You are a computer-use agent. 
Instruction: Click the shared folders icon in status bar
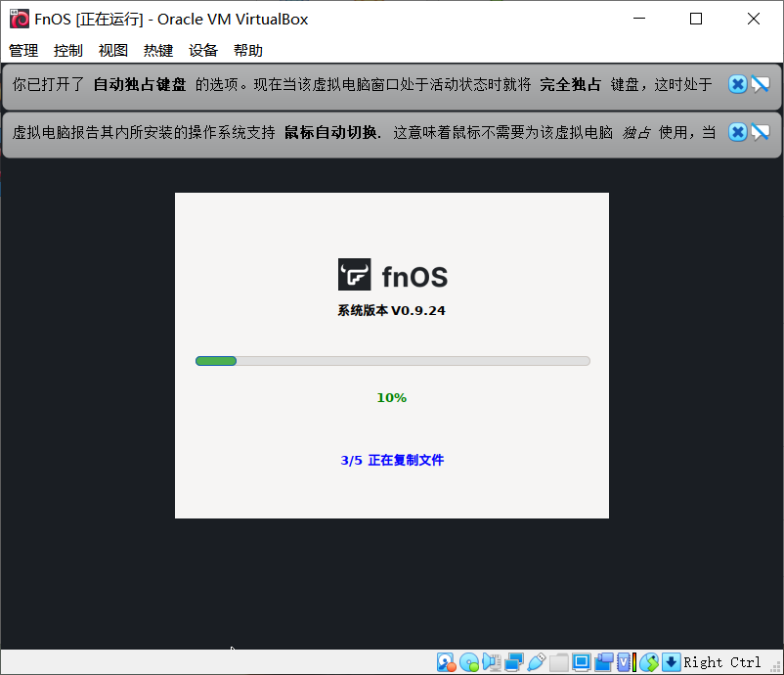click(x=558, y=662)
